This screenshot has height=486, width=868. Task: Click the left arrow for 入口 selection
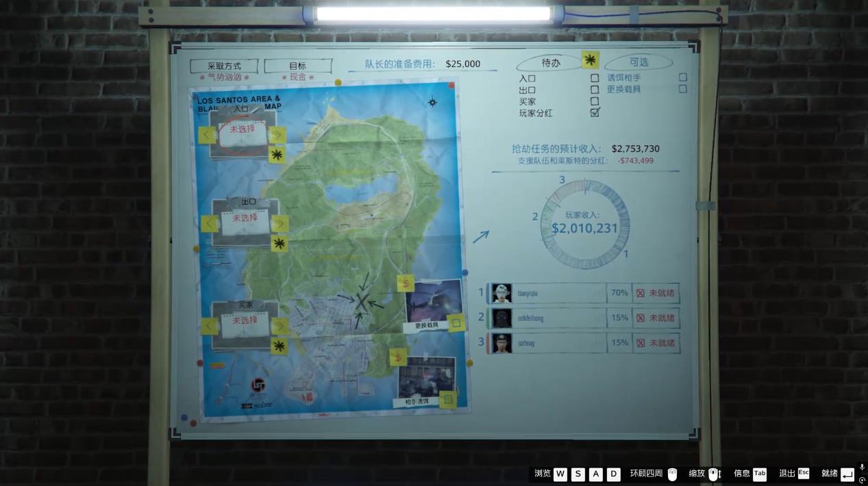(x=207, y=135)
